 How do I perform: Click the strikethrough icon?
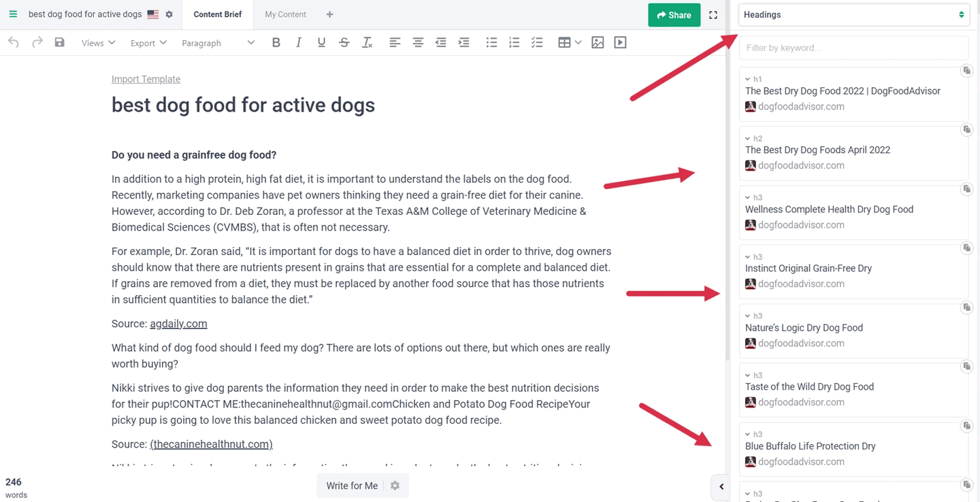[344, 43]
